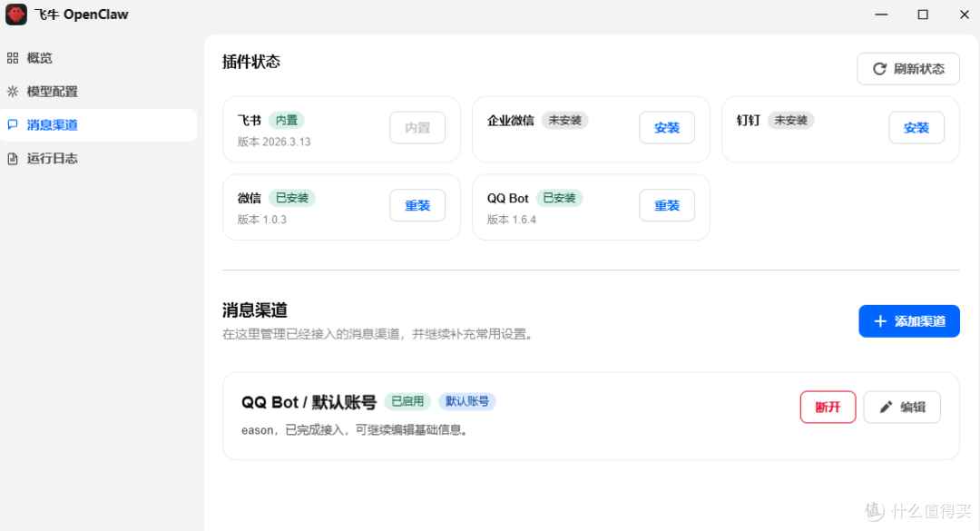This screenshot has width=980, height=531.
Task: Refresh plugin status with 刷新状态
Action: pyautogui.click(x=908, y=69)
